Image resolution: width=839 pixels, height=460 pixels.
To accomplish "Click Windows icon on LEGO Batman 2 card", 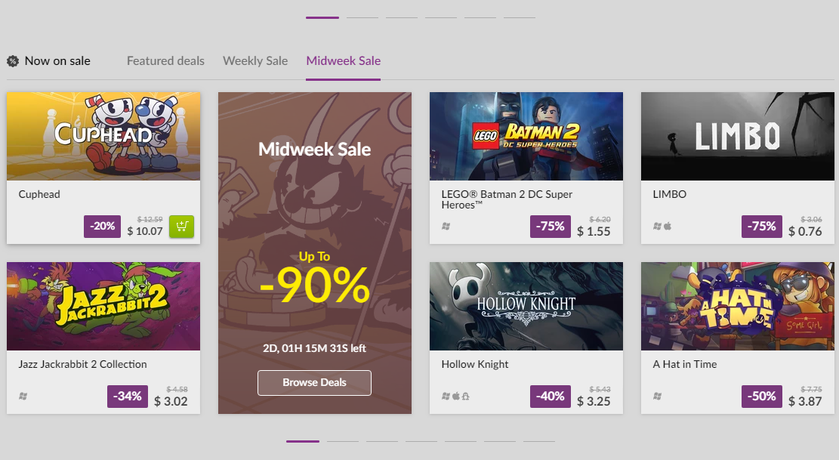I will coord(447,226).
